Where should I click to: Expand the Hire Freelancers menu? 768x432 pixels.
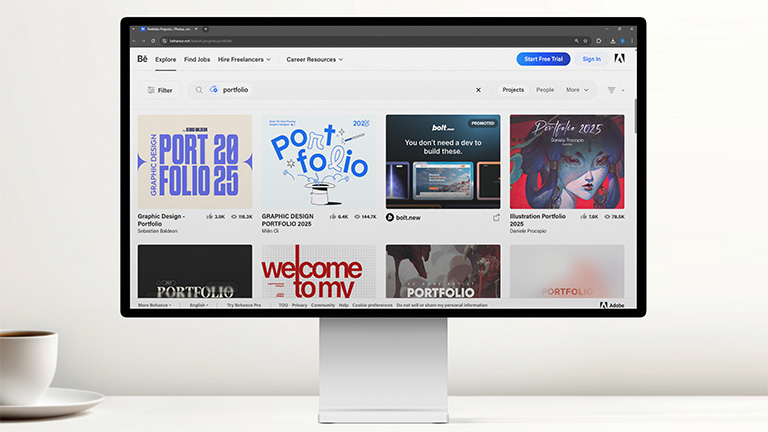[244, 59]
